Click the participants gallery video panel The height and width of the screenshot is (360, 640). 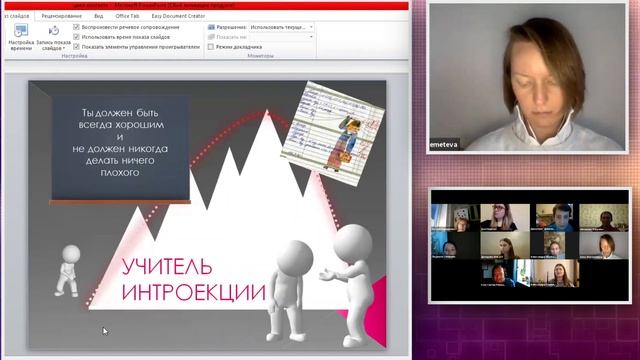[x=530, y=246]
